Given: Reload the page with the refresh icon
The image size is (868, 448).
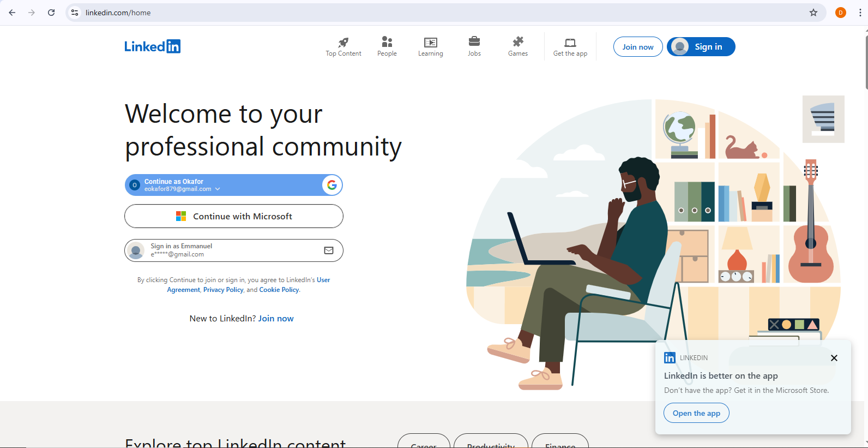Looking at the screenshot, I should click(51, 13).
